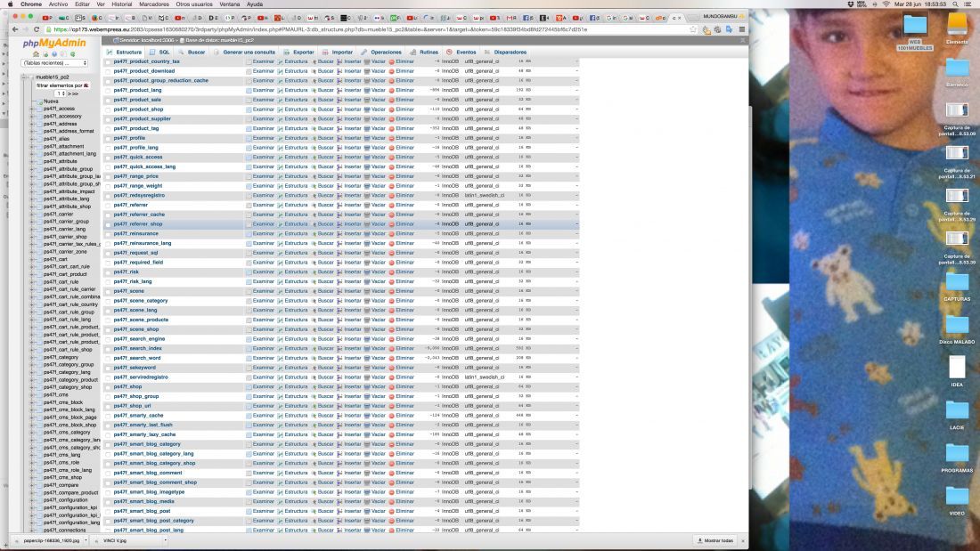This screenshot has width=980, height=551.
Task: Click Eliminar icon for ps47f_search_index row
Action: pyautogui.click(x=392, y=349)
